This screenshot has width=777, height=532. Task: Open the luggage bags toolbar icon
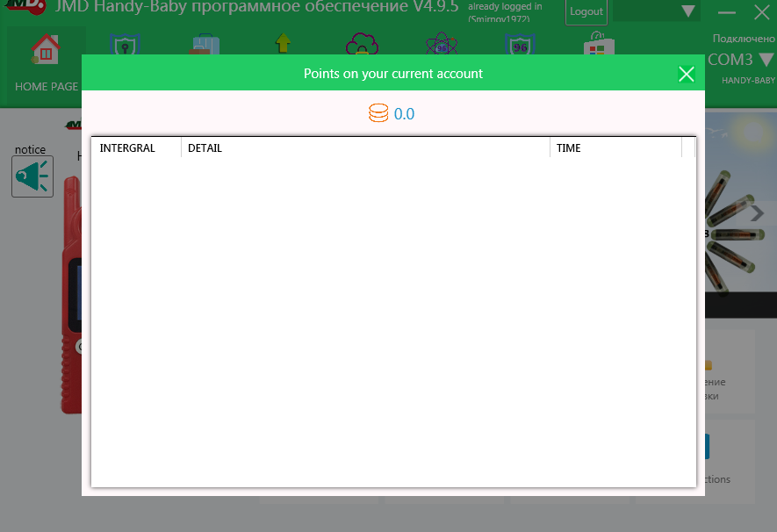(204, 44)
